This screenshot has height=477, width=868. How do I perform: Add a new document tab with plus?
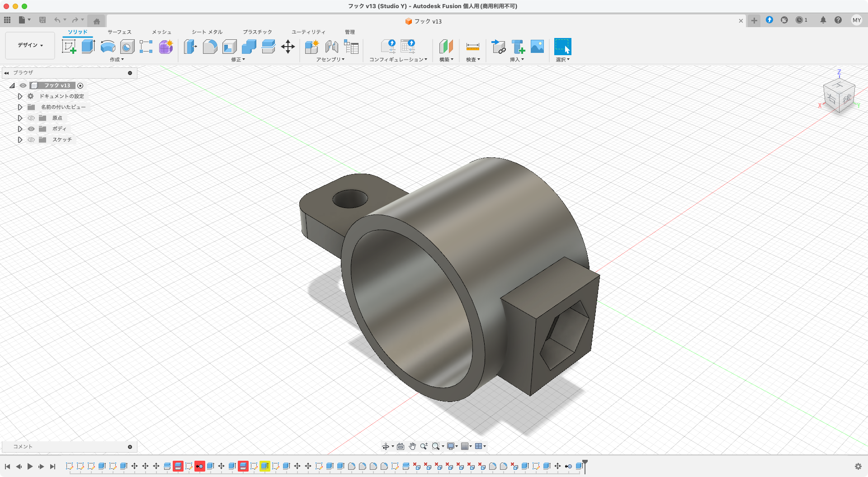[754, 20]
